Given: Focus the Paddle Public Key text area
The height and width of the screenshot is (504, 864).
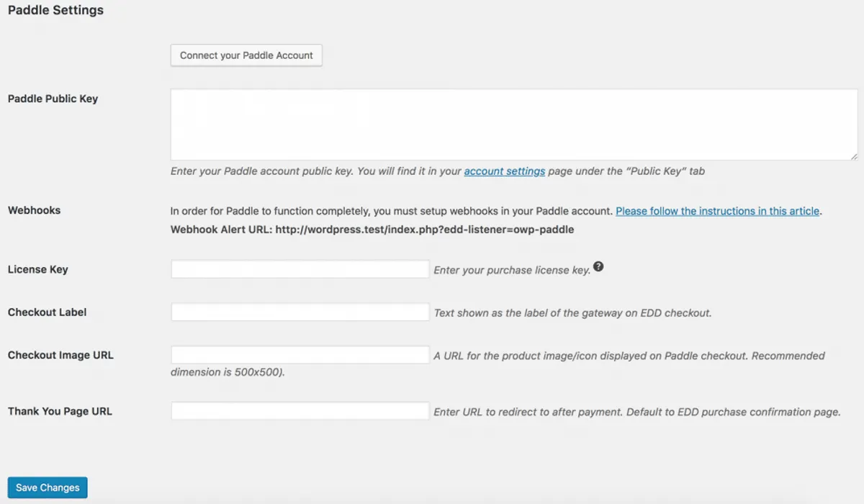Looking at the screenshot, I should [x=514, y=125].
